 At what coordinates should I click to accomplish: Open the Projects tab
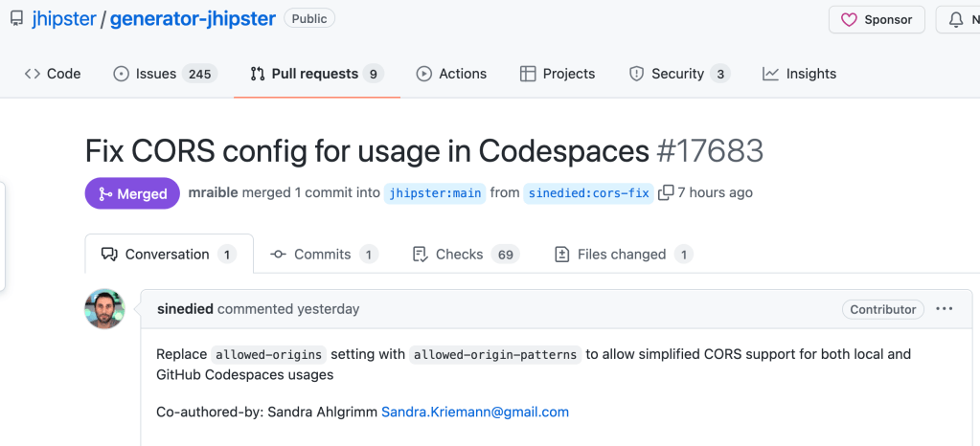pyautogui.click(x=558, y=74)
